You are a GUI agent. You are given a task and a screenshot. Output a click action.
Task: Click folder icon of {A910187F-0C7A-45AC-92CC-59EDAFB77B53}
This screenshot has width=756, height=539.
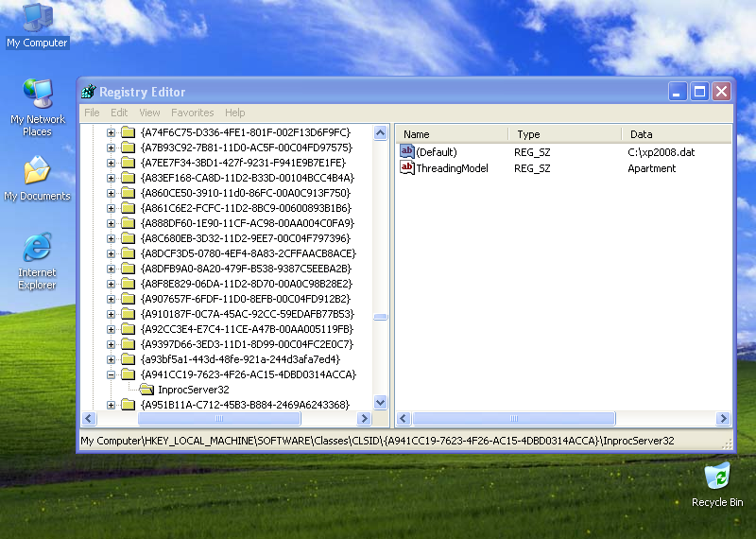coord(128,314)
